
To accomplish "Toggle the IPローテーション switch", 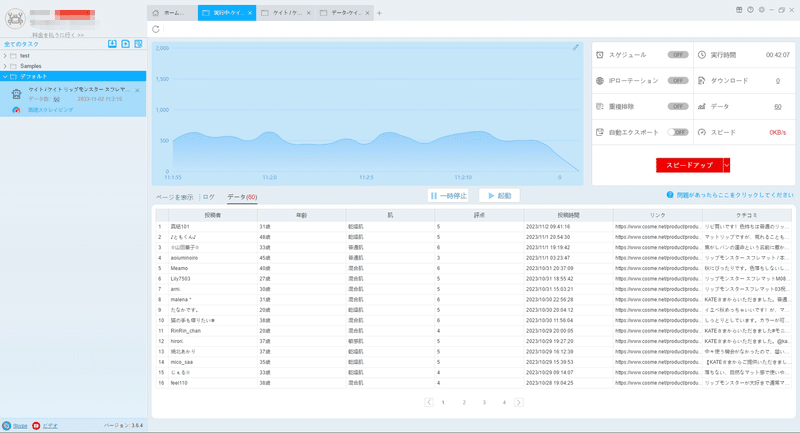I will click(678, 81).
